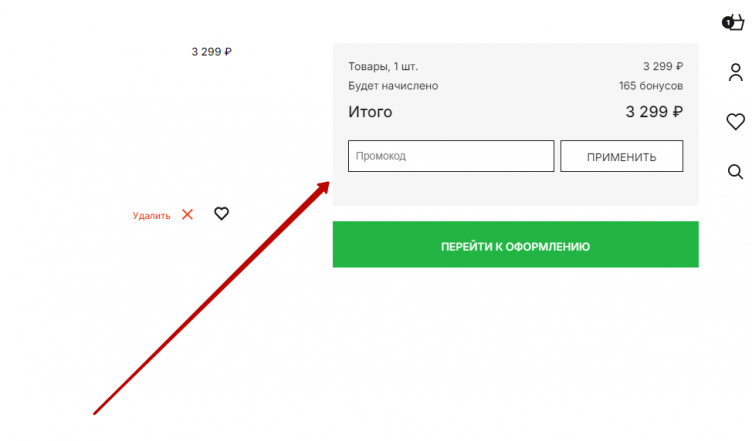Click the "165 бонусов" value
This screenshot has height=441, width=752.
tap(650, 86)
